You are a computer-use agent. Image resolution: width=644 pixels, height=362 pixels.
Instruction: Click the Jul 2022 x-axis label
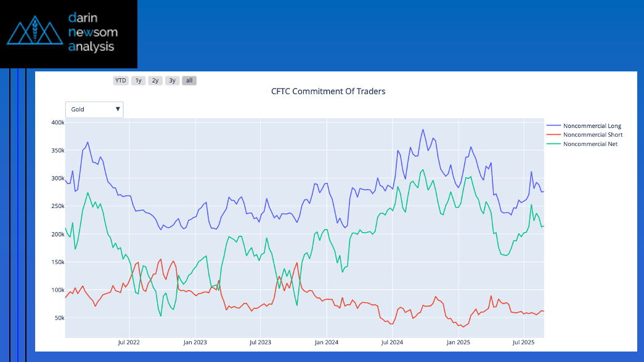129,342
